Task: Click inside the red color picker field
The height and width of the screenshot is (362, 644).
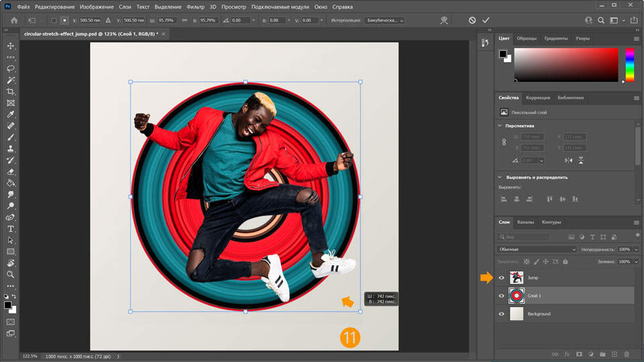Action: pos(566,65)
